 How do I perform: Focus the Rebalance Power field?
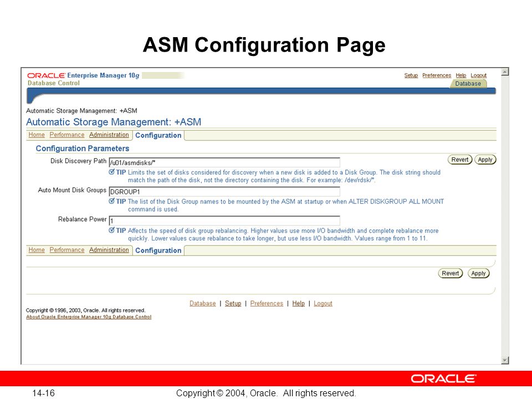224,221
